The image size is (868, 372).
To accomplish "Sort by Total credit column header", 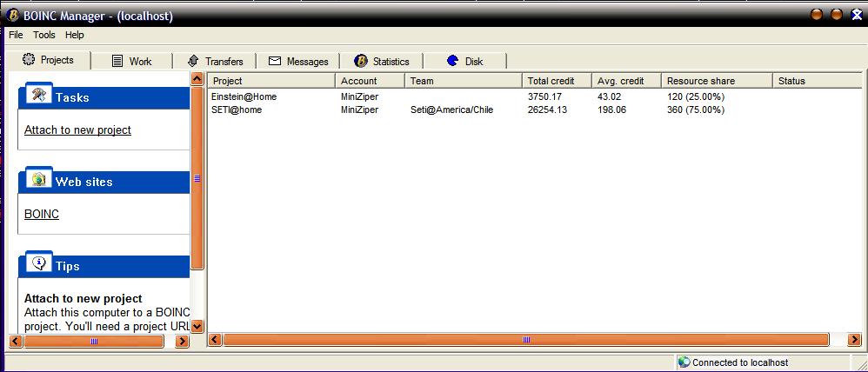I will [x=551, y=81].
